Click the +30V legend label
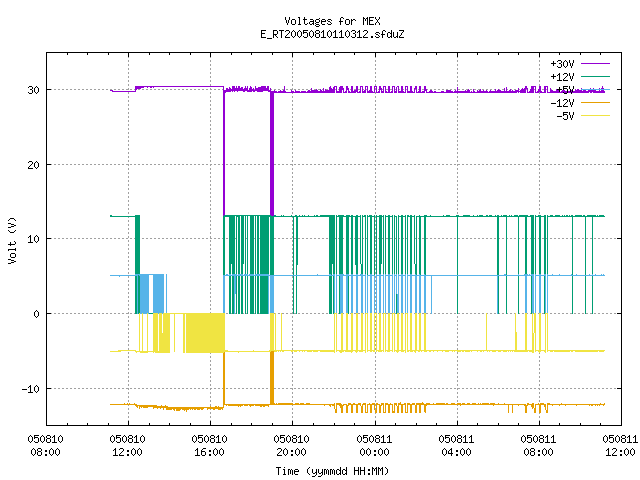Image resolution: width=640 pixels, height=480 pixels. coord(562,64)
